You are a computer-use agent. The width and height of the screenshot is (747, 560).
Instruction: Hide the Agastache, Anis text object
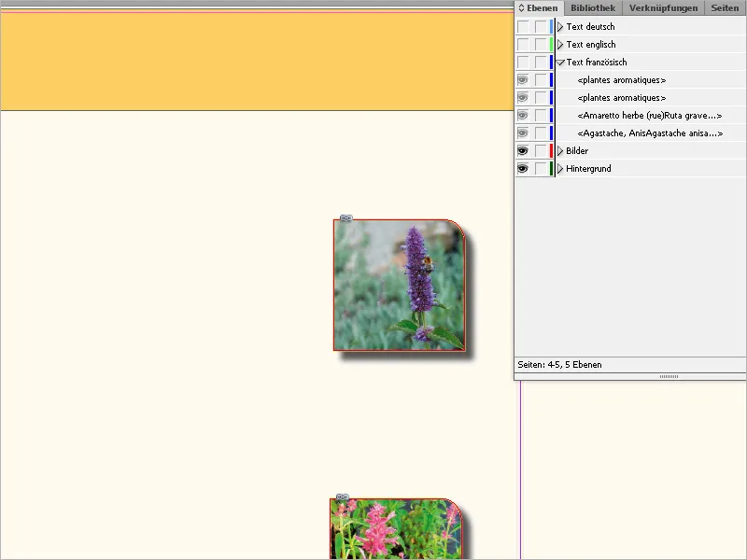[x=523, y=133]
